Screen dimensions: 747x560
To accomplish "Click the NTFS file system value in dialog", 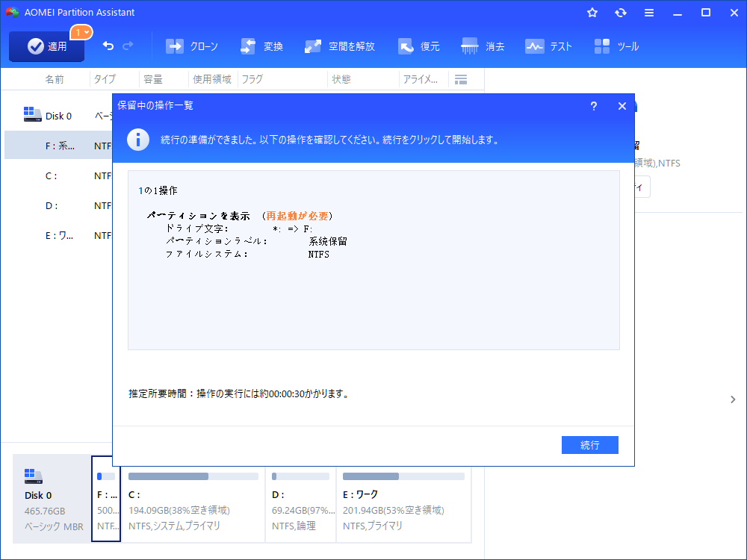I will (x=319, y=255).
